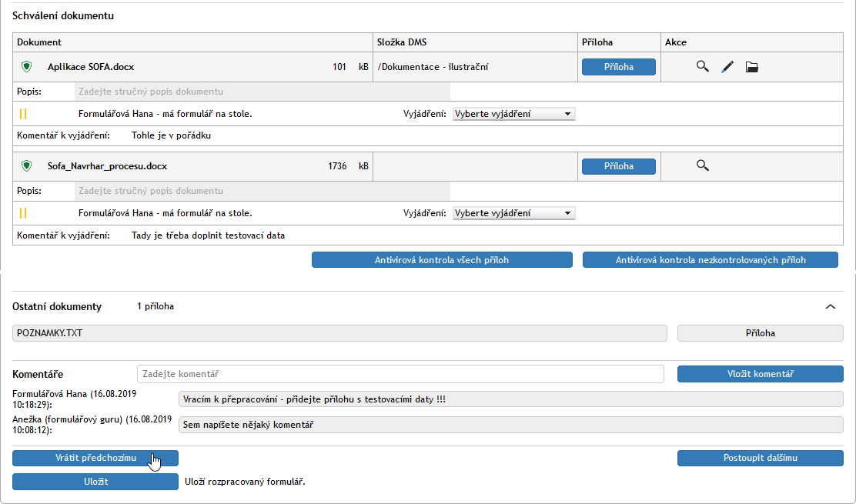Collapse the Ostatní dokumenty section
The height and width of the screenshot is (504, 856).
pos(830,307)
